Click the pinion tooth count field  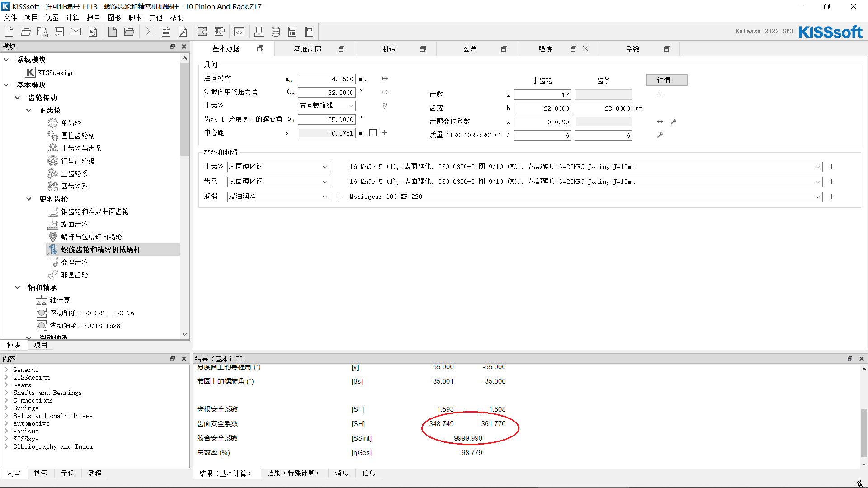(x=542, y=95)
